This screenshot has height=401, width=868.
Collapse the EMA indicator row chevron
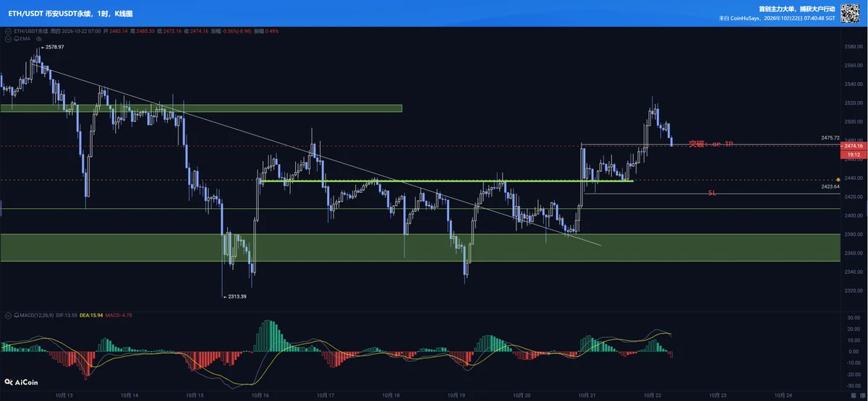click(8, 39)
